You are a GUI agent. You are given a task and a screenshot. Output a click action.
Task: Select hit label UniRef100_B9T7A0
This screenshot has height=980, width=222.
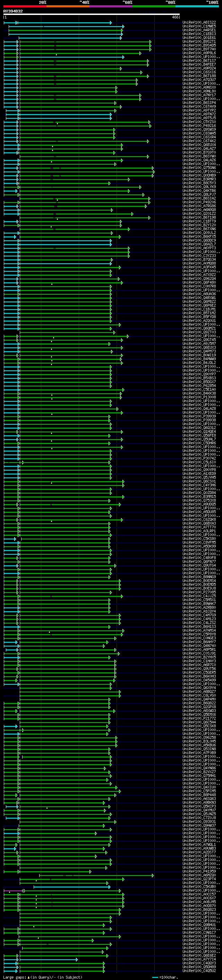[x=199, y=49]
